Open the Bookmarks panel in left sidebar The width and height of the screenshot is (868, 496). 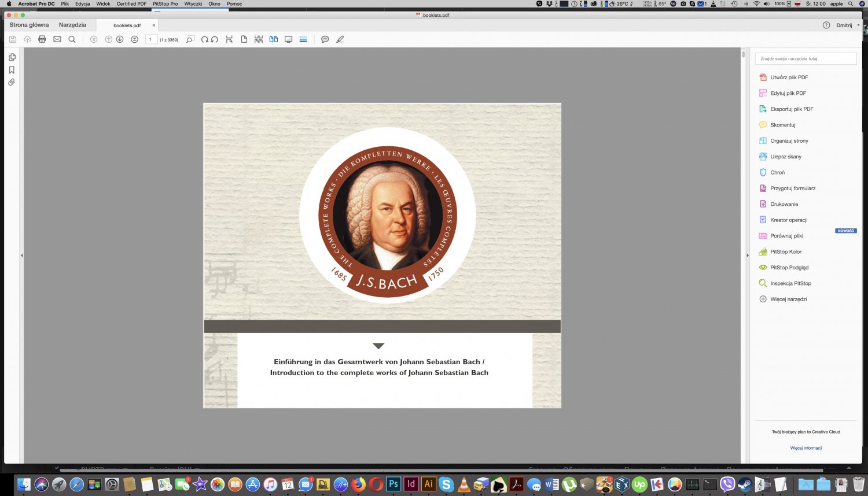click(12, 70)
